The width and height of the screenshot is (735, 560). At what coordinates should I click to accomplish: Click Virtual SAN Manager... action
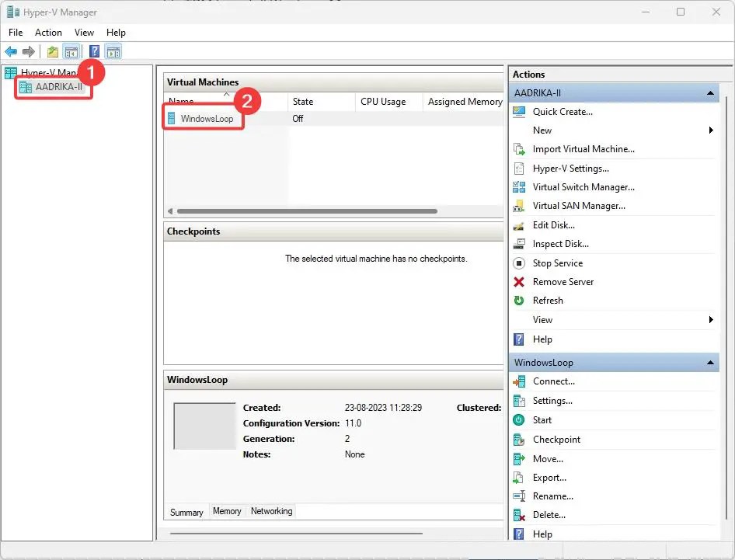tap(579, 206)
